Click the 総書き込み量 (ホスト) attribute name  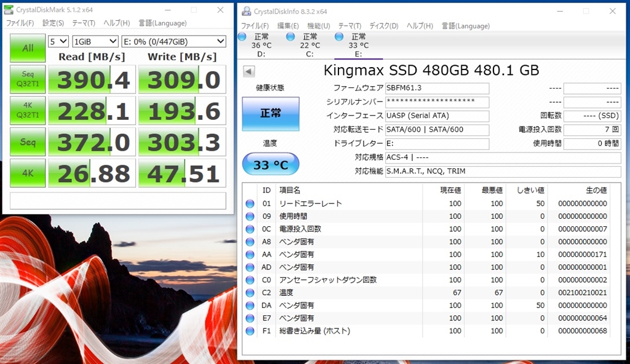(314, 331)
